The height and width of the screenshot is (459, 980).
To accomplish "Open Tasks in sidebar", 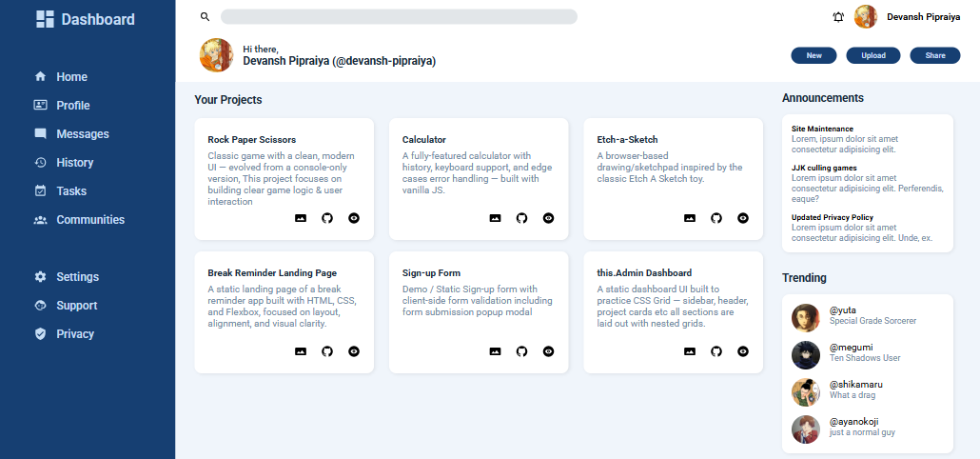I will click(71, 191).
